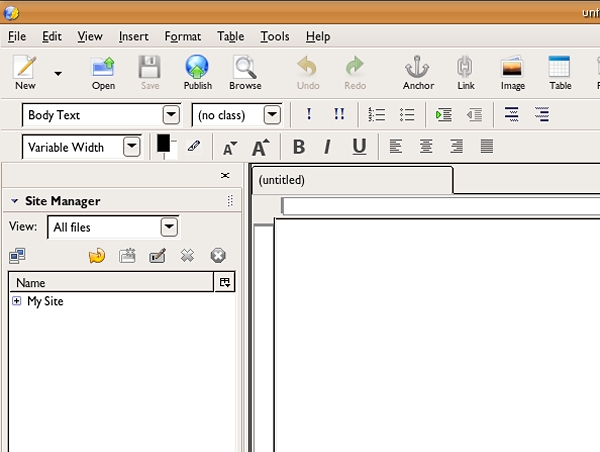Apply numbered list formatting
The image size is (600, 452).
377,115
